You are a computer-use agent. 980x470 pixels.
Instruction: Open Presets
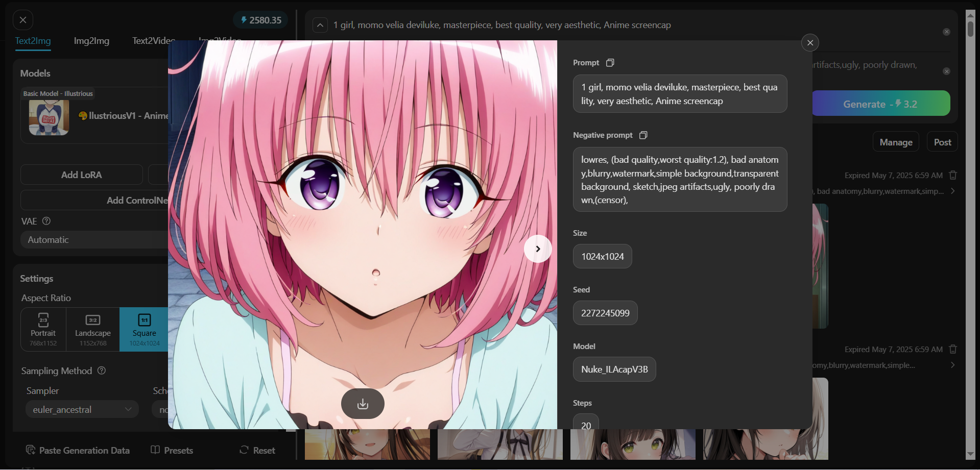(x=172, y=450)
